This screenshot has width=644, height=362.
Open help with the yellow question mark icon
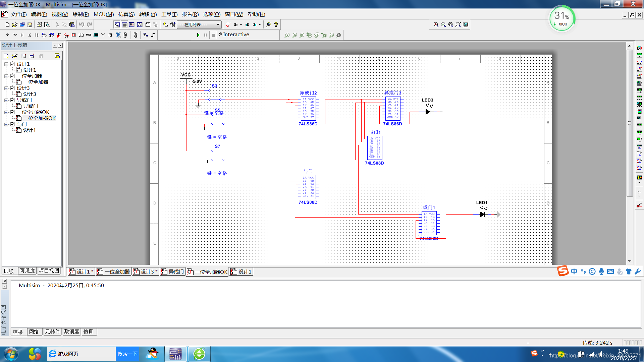coord(276,25)
